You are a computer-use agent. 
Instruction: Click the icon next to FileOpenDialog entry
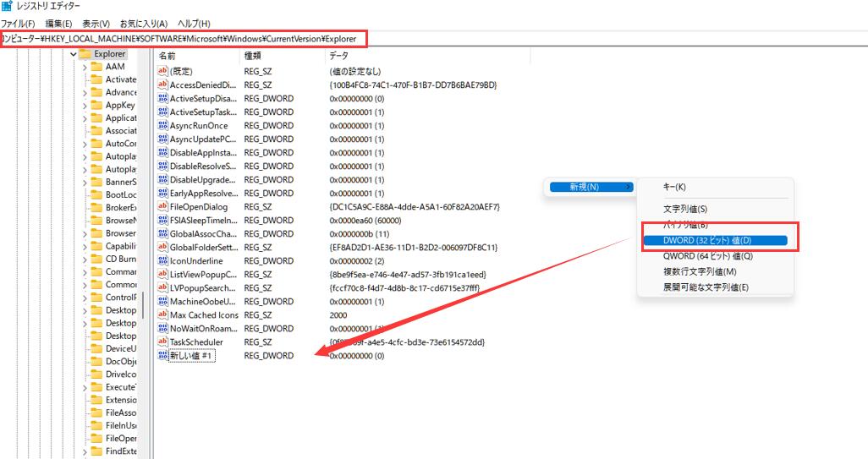point(163,207)
